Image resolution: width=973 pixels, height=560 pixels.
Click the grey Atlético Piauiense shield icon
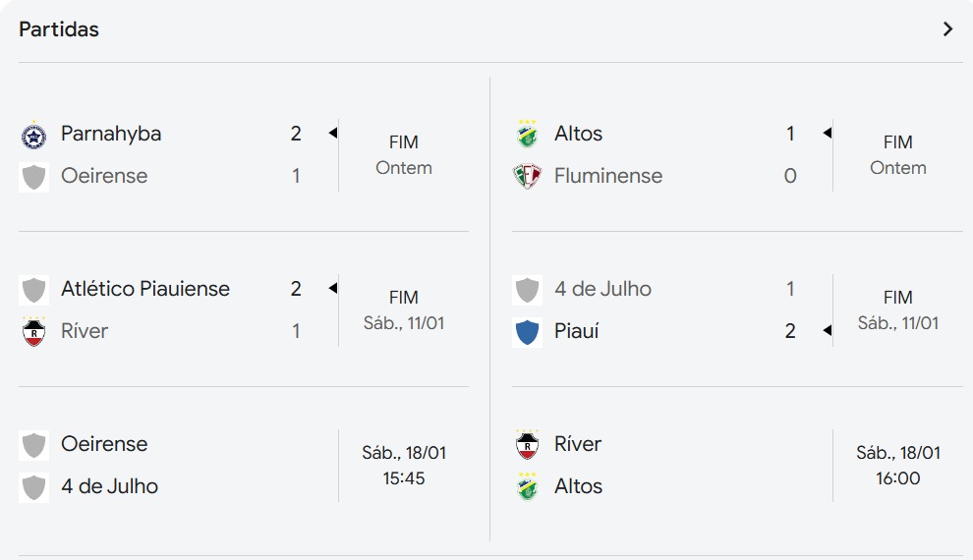[33, 290]
